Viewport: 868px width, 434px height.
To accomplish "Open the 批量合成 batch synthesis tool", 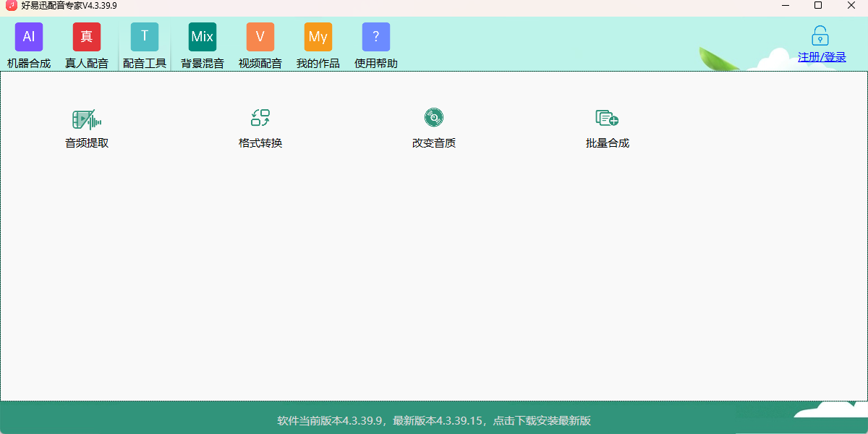I will (x=606, y=128).
